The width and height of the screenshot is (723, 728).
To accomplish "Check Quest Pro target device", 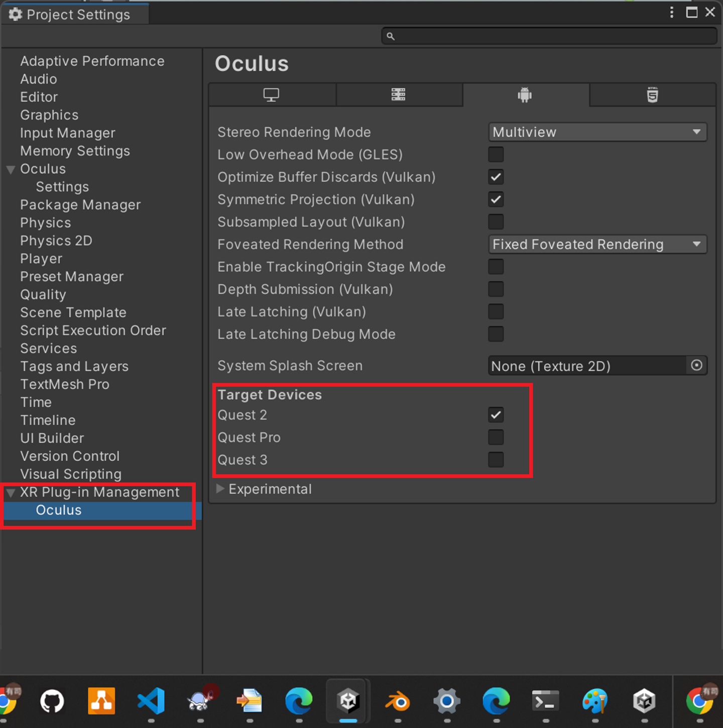I will coord(496,437).
